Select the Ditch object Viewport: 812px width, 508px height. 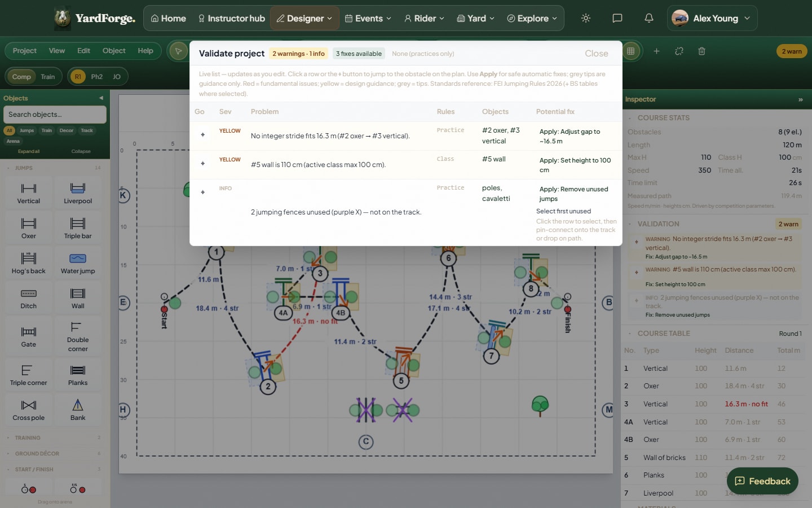[x=29, y=298]
